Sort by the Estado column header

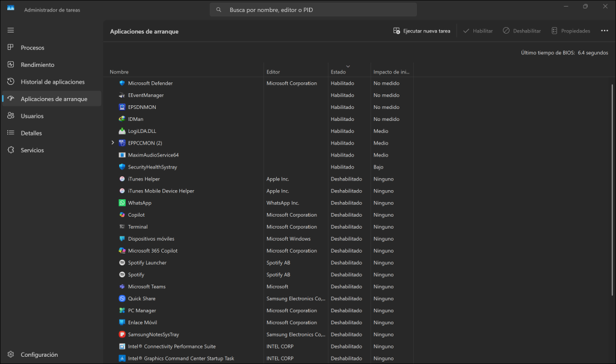tap(338, 72)
